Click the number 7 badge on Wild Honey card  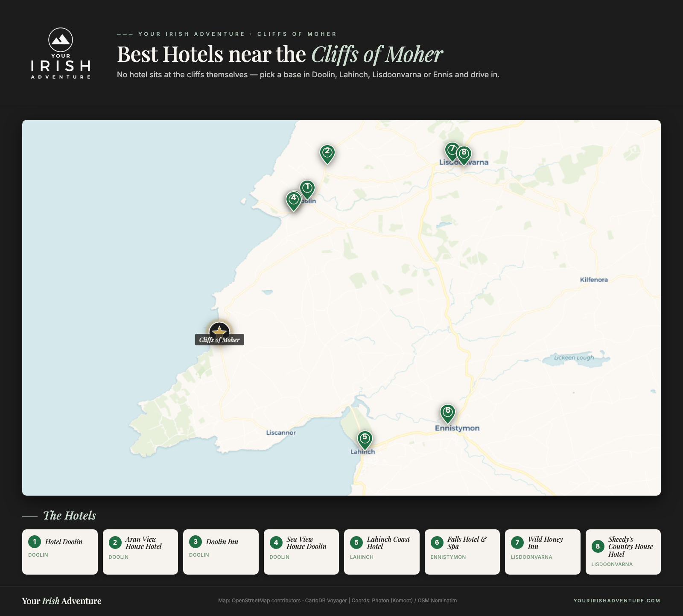[x=517, y=543]
